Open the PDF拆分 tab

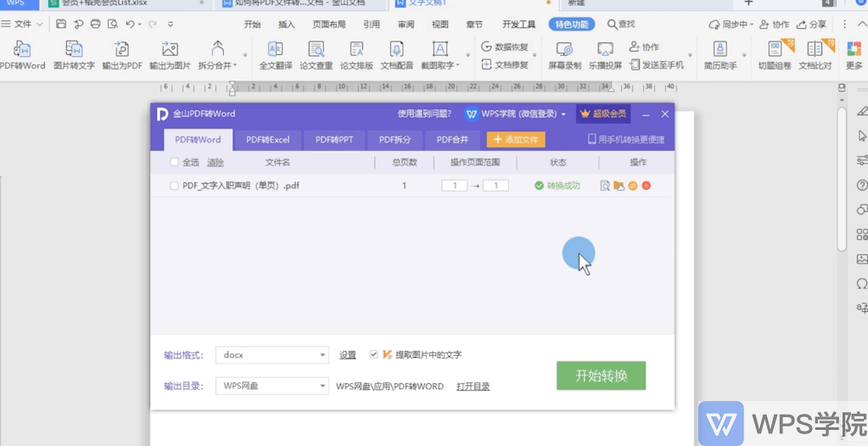(x=395, y=140)
